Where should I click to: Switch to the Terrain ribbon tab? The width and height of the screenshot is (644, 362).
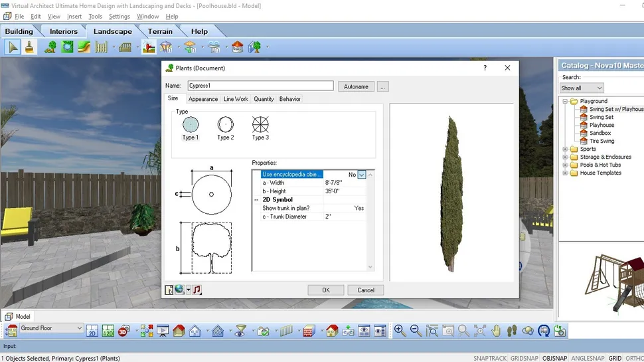159,31
